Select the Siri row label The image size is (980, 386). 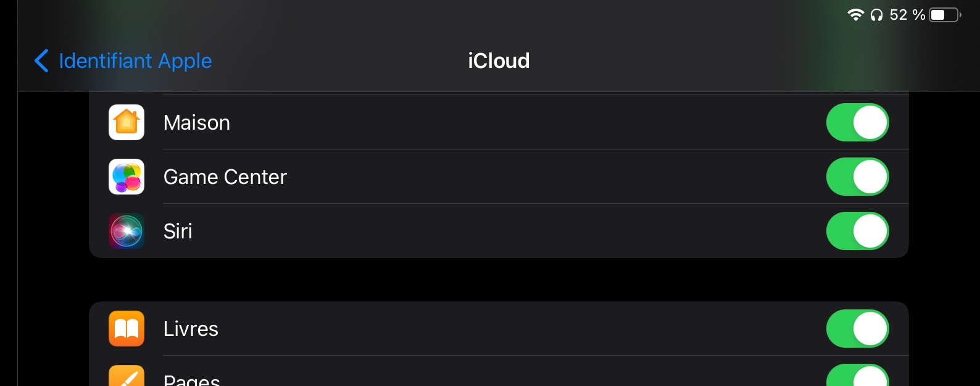pos(178,231)
